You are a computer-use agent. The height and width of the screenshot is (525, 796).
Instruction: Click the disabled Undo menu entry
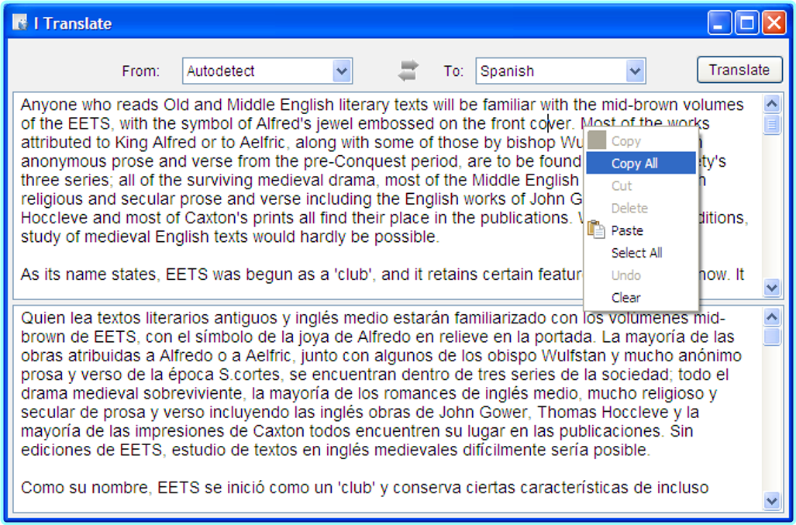click(641, 275)
